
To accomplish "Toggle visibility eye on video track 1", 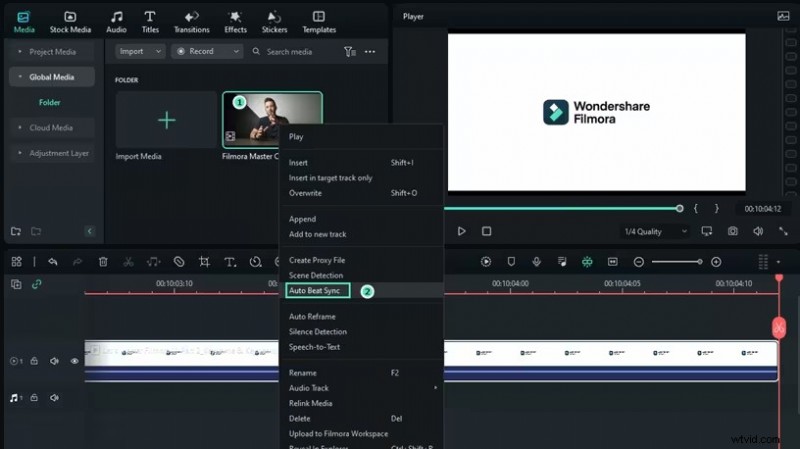I will point(74,361).
